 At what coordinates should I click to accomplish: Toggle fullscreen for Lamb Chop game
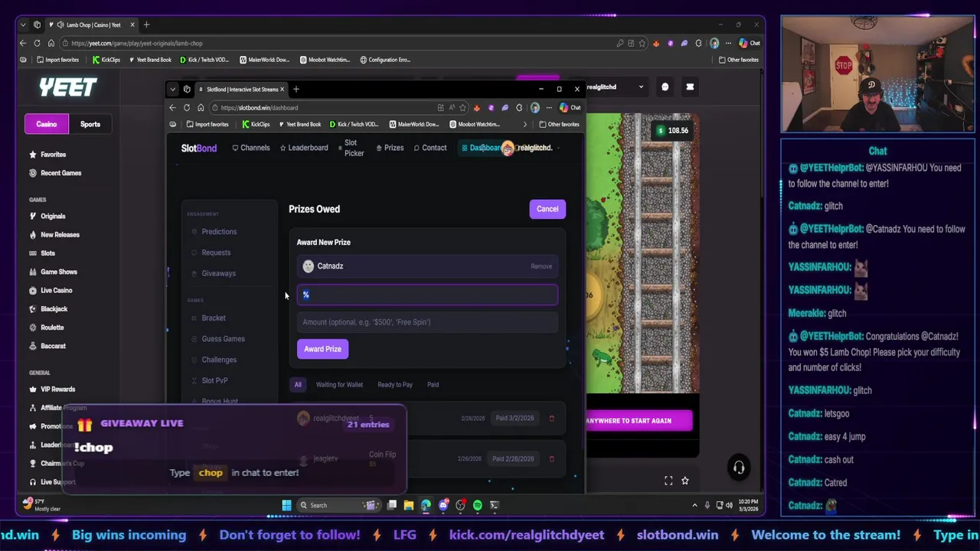click(x=668, y=481)
